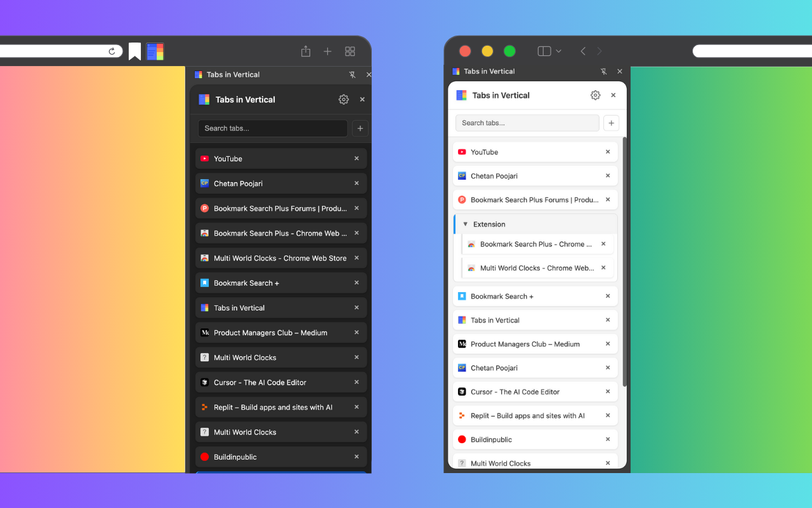Close the inner Tabs in Vertical light panel
Screen dimensions: 812x508
coord(613,95)
